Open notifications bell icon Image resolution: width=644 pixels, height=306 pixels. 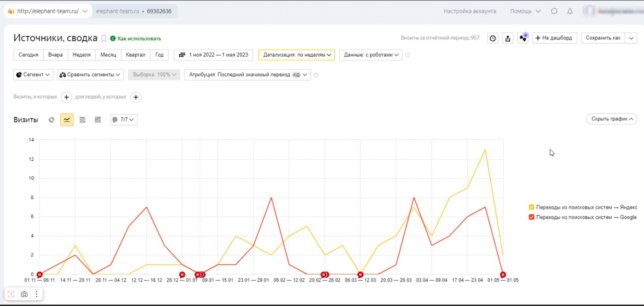coord(570,11)
